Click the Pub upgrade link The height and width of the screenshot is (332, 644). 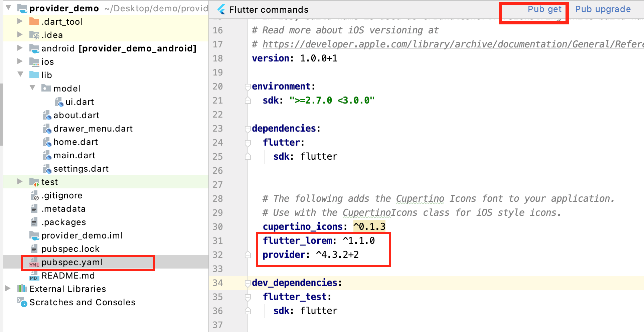click(x=602, y=9)
